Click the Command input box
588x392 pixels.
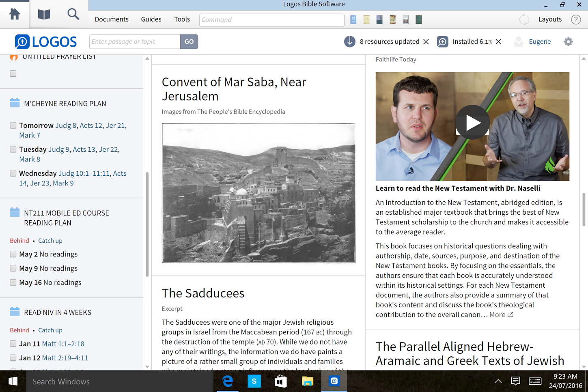(x=272, y=19)
